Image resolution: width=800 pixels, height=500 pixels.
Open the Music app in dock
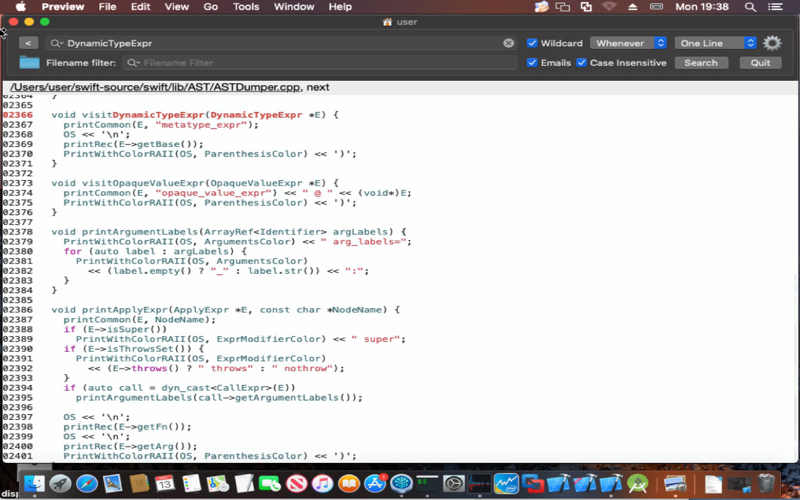[322, 483]
